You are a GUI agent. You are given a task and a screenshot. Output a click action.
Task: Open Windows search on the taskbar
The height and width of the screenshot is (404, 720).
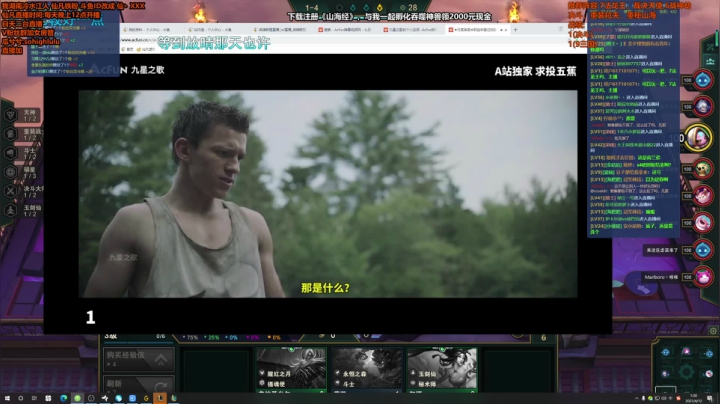pyautogui.click(x=21, y=398)
